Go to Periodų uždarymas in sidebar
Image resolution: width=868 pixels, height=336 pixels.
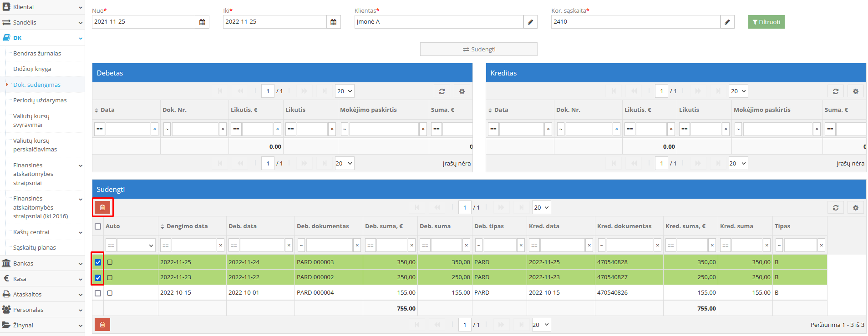(40, 100)
